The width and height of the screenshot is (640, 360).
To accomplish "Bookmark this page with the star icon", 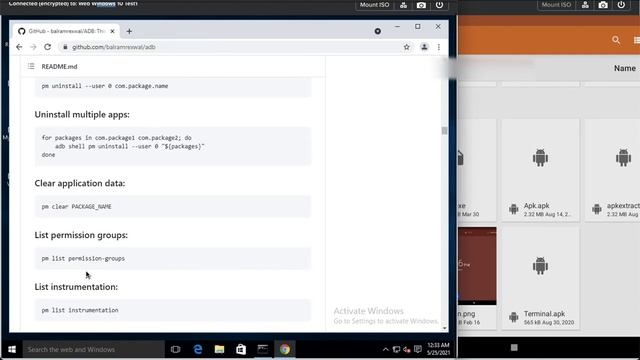I will (407, 47).
